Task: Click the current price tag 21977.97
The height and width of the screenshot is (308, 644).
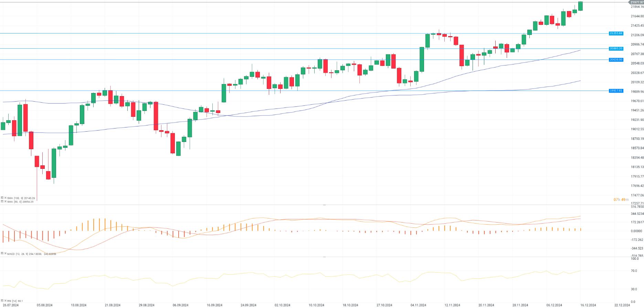Action: pos(637,2)
